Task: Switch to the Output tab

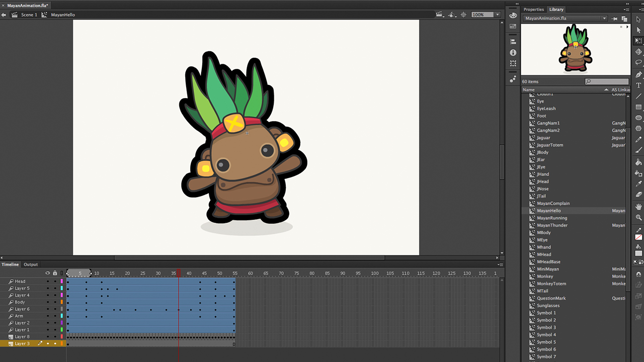Action: pyautogui.click(x=31, y=264)
